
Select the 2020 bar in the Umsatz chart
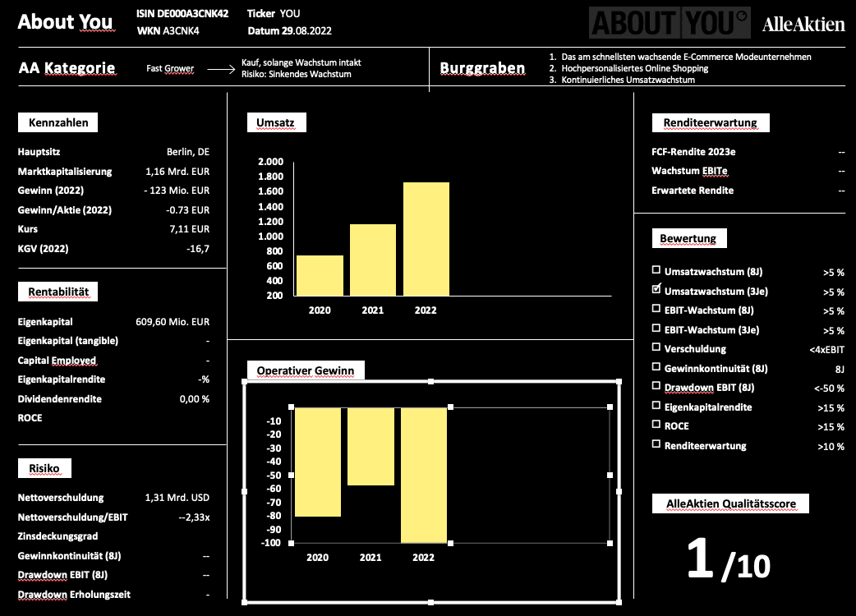tap(320, 275)
